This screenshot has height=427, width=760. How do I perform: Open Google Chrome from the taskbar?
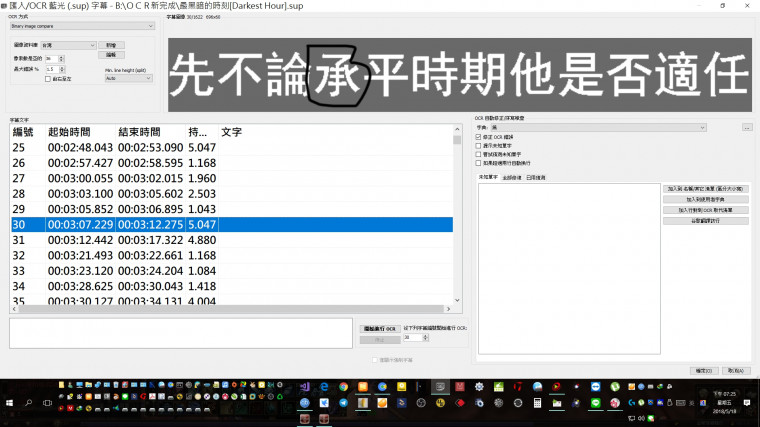344,386
